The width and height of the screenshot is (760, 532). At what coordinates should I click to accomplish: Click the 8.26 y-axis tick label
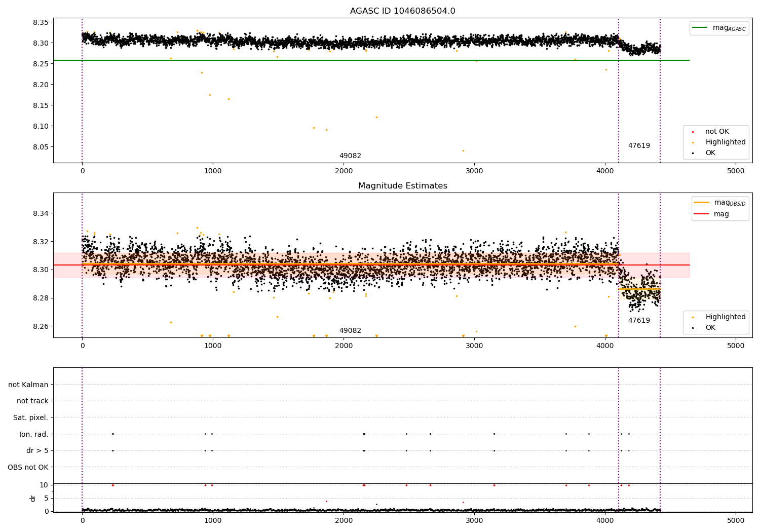[41, 327]
